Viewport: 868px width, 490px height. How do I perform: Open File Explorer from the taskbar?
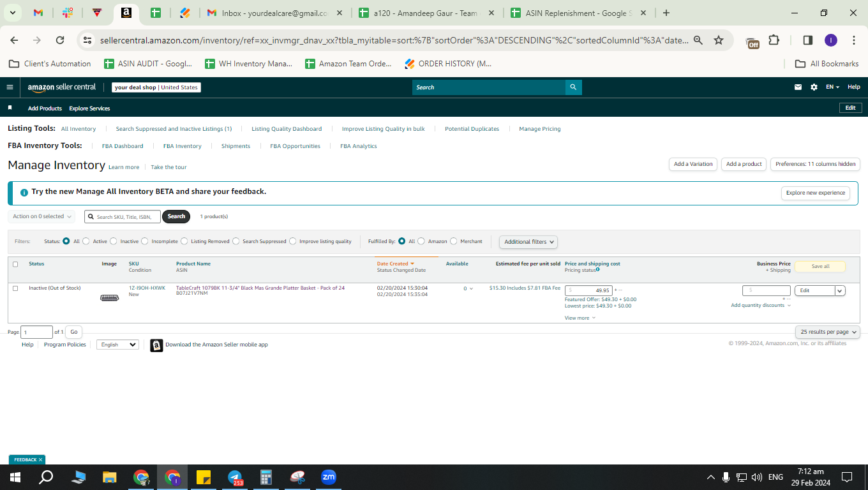click(x=110, y=477)
